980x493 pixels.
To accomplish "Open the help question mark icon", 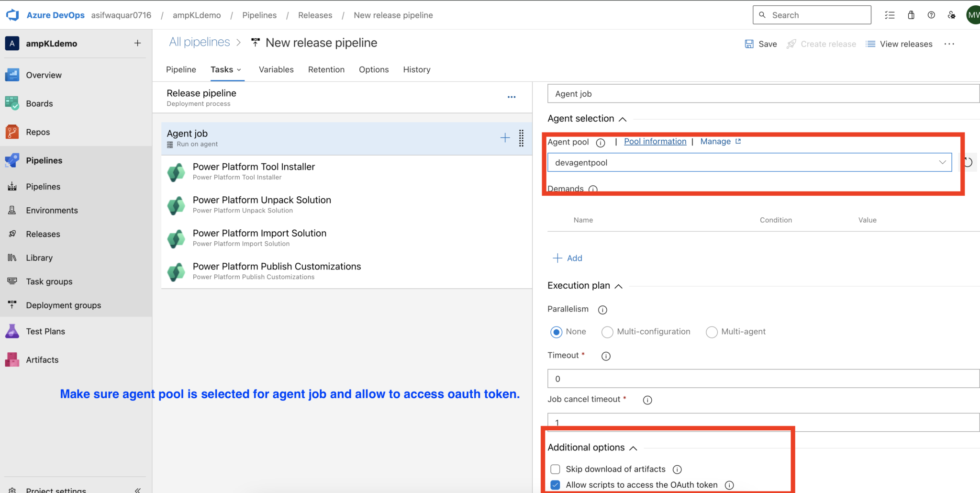I will coord(931,15).
